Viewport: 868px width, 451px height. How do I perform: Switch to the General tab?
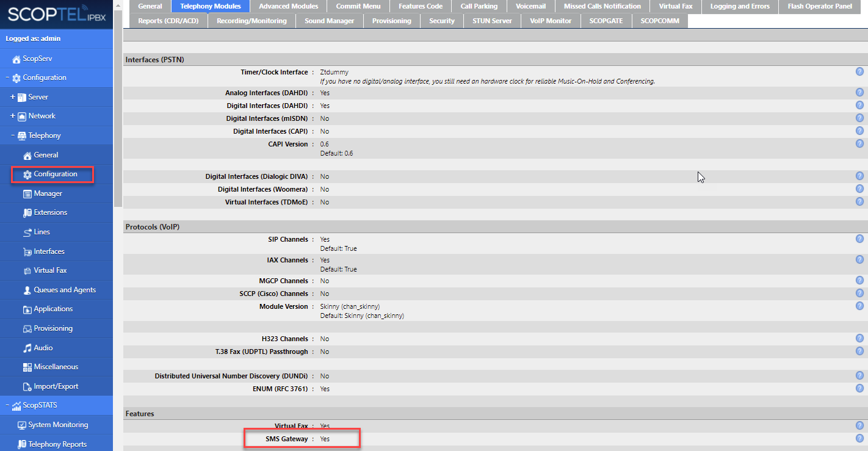150,6
